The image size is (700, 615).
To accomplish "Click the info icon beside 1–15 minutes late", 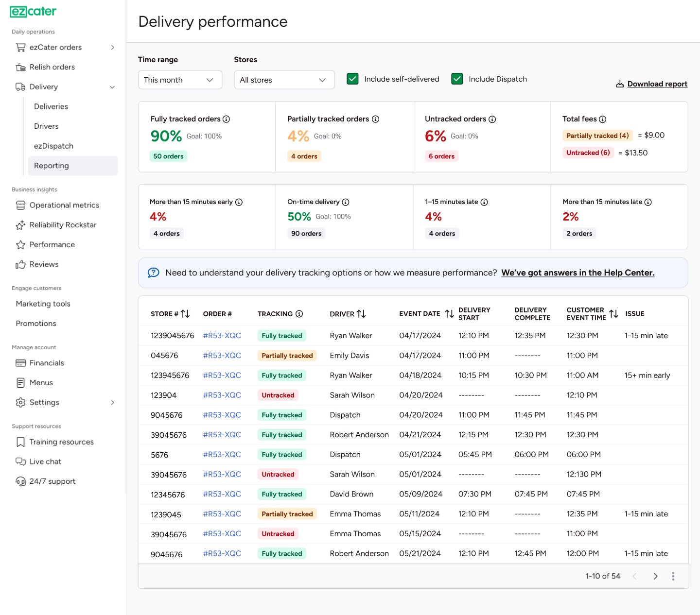I will [x=484, y=202].
